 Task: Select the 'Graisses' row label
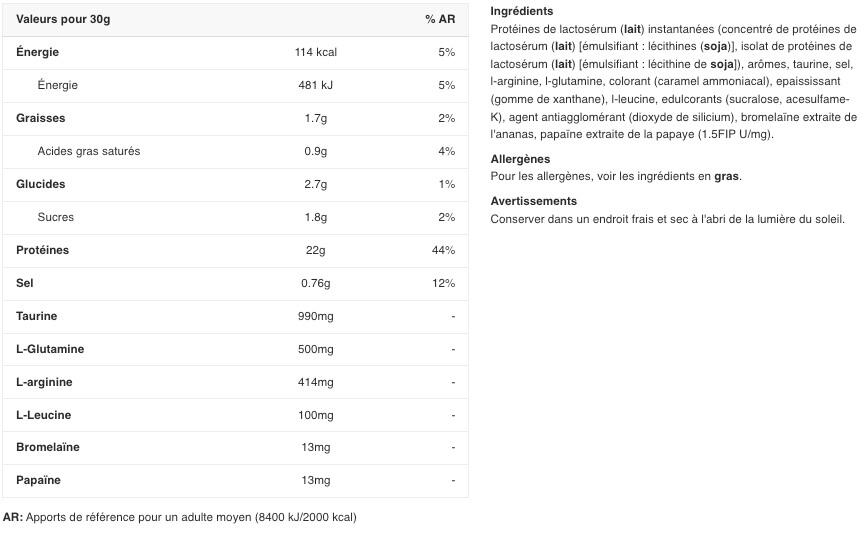[41, 118]
